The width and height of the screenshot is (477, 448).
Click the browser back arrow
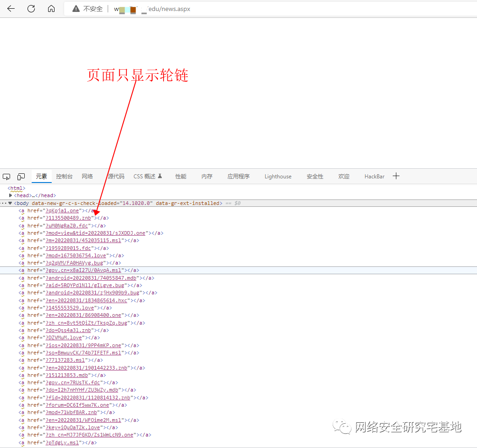(x=11, y=9)
